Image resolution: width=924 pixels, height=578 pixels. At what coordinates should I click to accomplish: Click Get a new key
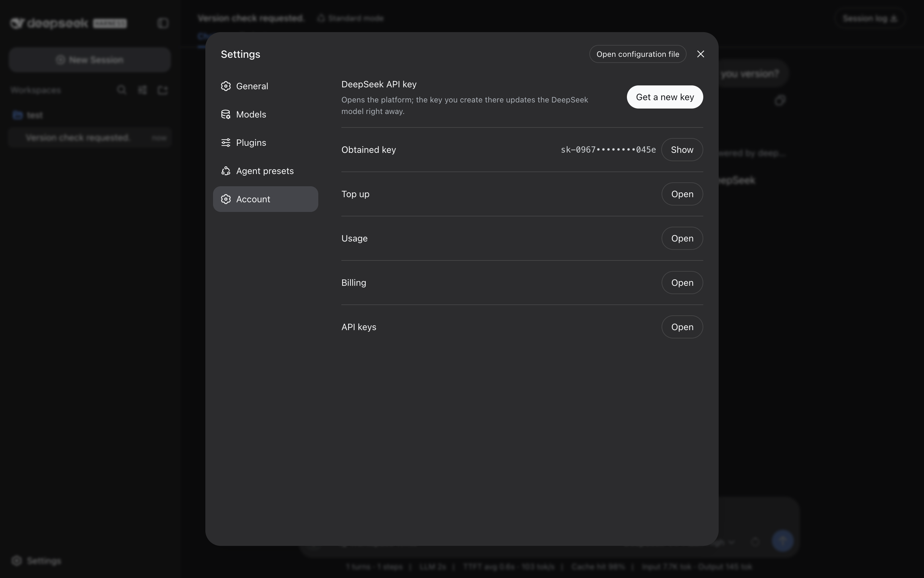(x=665, y=97)
